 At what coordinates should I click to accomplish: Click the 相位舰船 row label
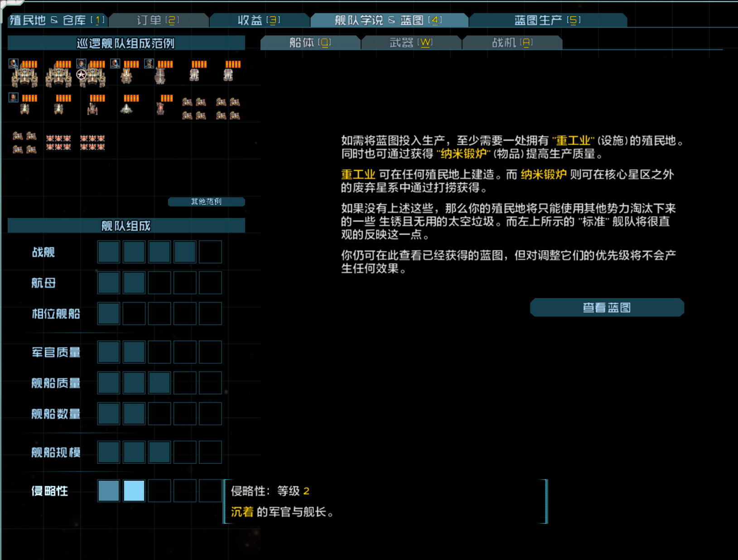click(x=56, y=314)
